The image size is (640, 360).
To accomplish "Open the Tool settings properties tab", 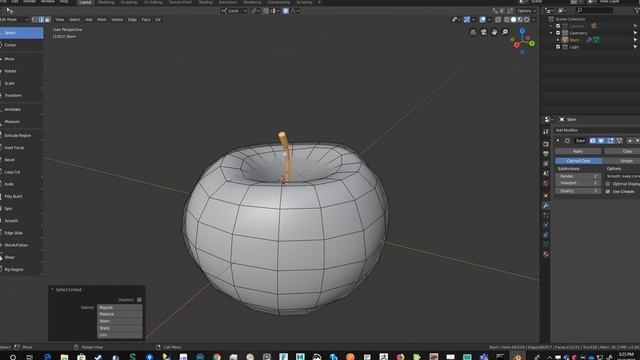I will [x=546, y=132].
